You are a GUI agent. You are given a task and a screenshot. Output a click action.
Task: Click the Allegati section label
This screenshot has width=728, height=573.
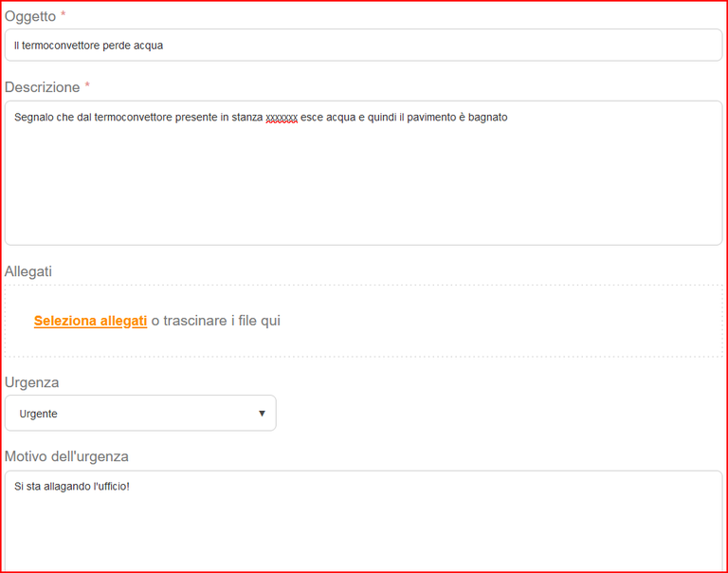tap(28, 271)
